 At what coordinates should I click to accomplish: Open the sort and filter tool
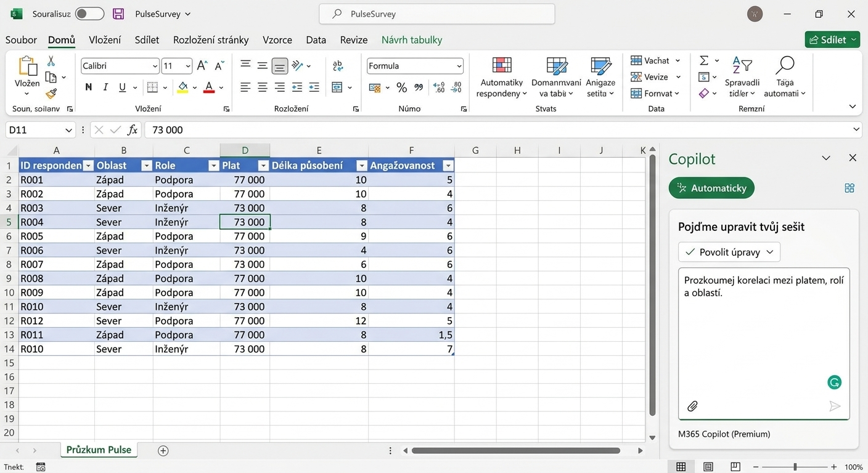coord(742,77)
